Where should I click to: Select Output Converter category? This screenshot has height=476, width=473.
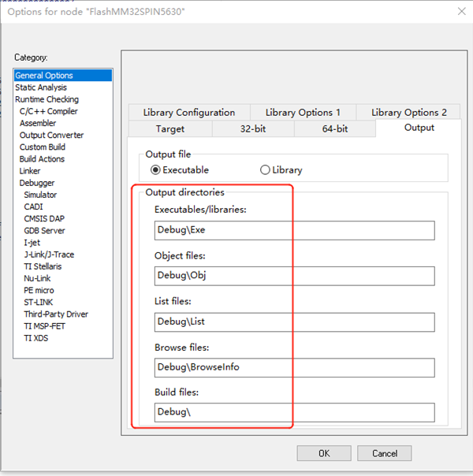[x=51, y=135]
